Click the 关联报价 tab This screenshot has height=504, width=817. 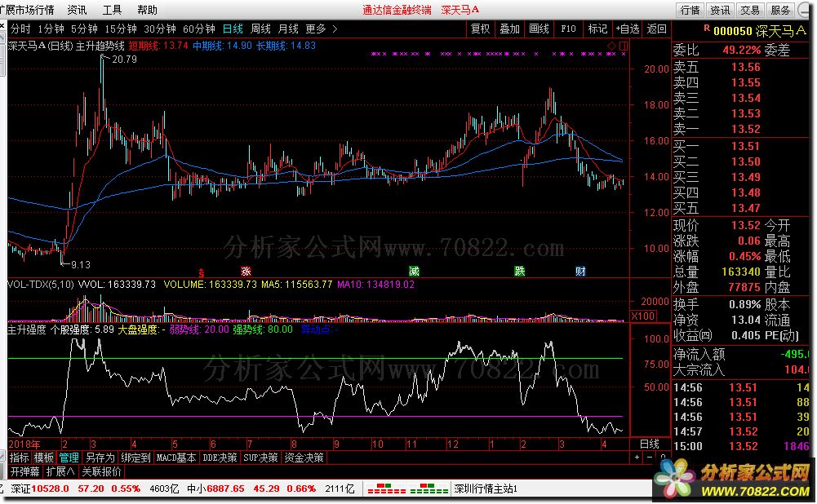click(101, 471)
